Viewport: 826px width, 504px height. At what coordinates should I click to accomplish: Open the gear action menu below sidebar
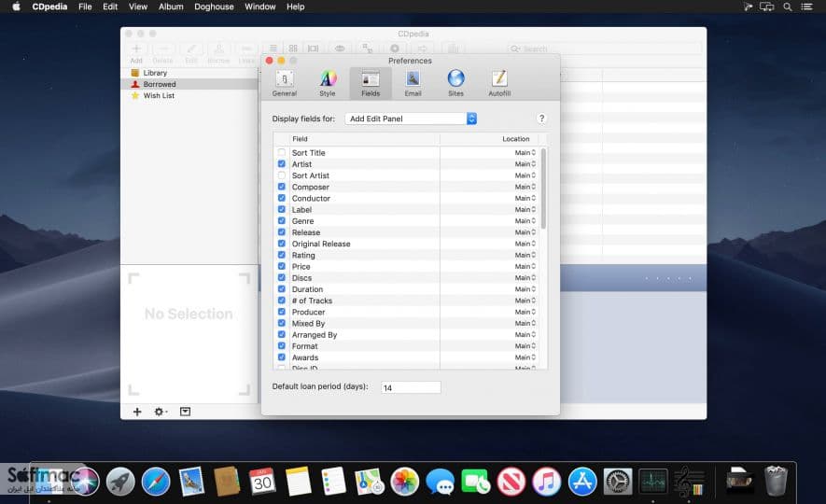[x=161, y=412]
